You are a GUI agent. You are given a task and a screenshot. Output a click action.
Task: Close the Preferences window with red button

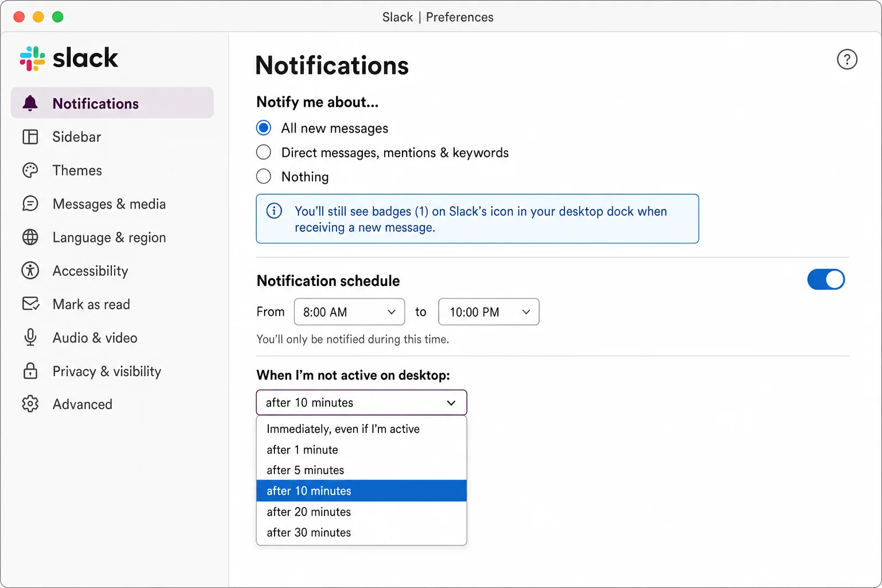19,17
